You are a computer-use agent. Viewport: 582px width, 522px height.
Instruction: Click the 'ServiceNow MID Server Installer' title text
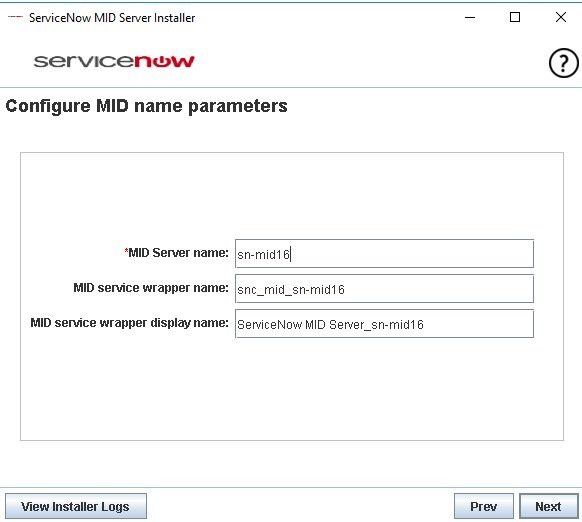(112, 17)
